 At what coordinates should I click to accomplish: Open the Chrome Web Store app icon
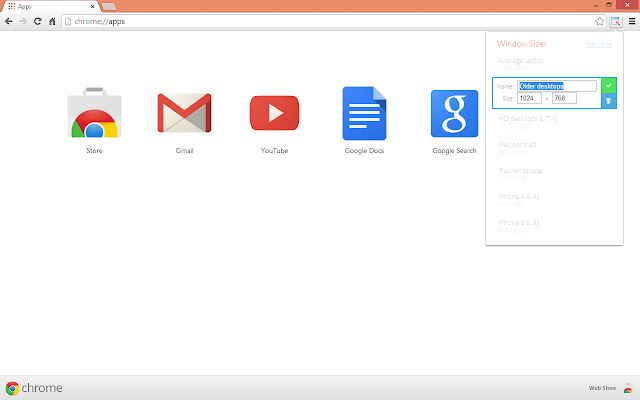[x=94, y=113]
